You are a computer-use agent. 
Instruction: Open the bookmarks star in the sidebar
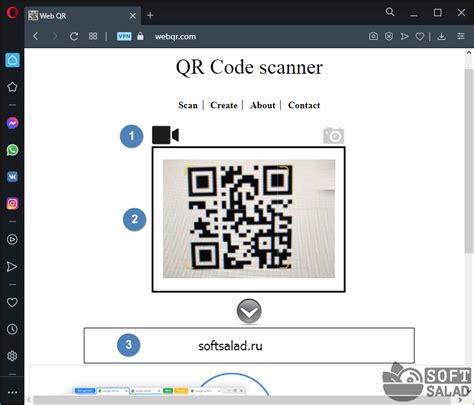click(12, 87)
